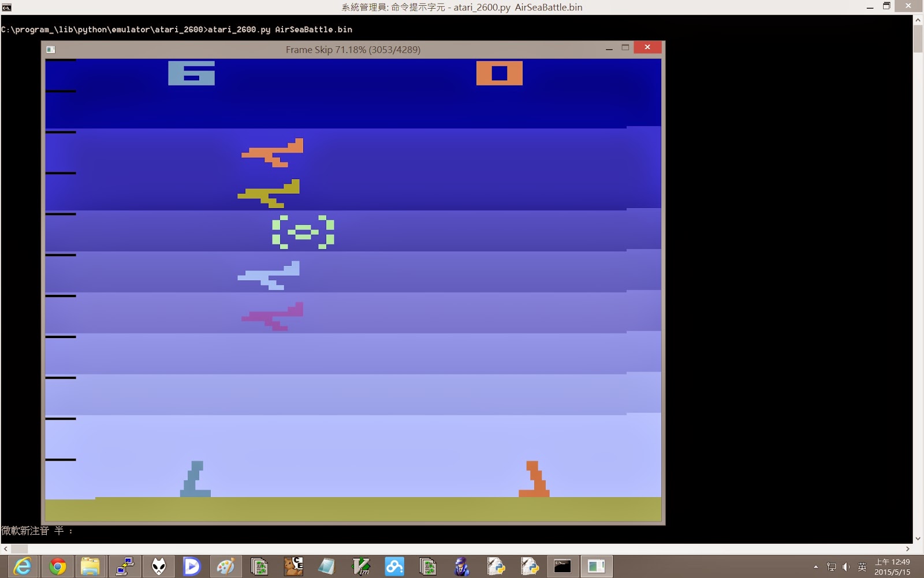
Task: Launch Paint from the taskbar palette icon
Action: pos(225,566)
